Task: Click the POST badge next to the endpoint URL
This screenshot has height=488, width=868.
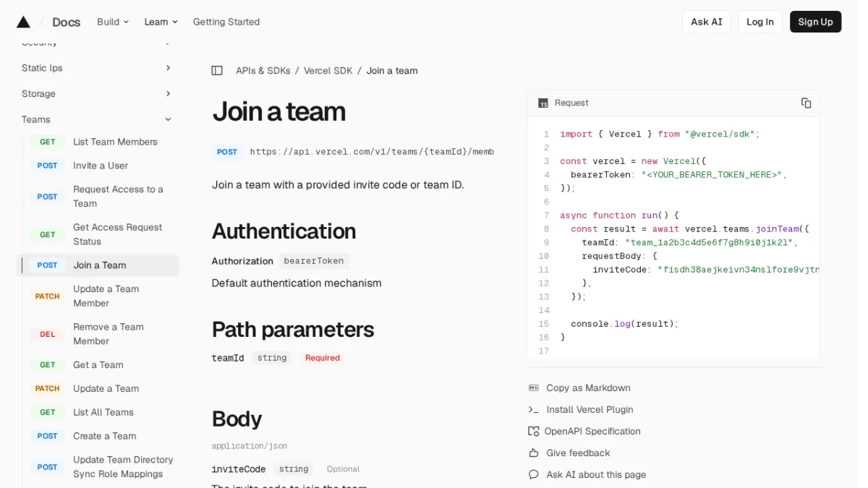Action: click(x=227, y=152)
